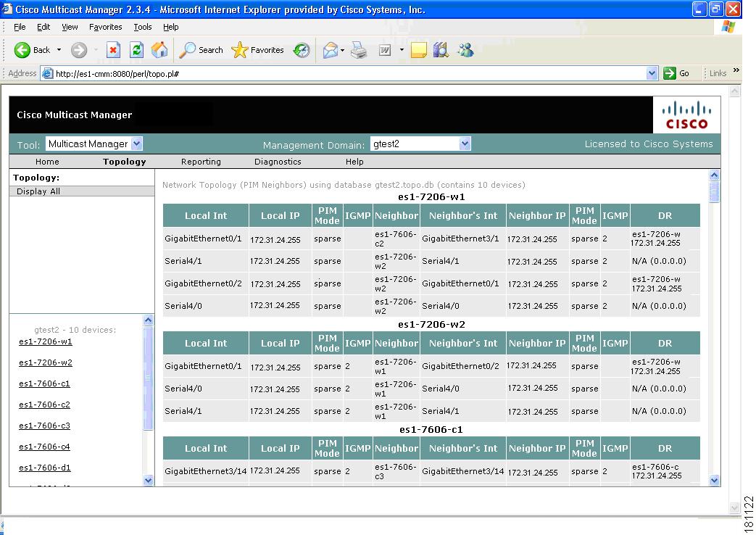The image size is (756, 535).
Task: Go to the Home navigation tab
Action: pyautogui.click(x=47, y=162)
